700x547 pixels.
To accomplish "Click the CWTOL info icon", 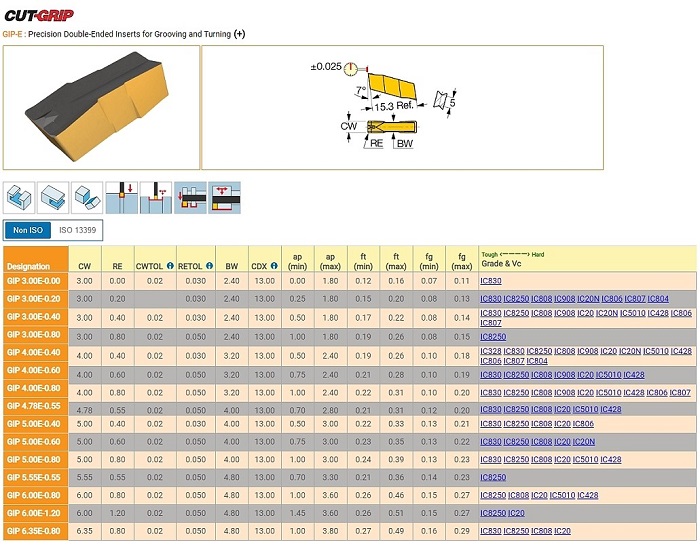I will click(x=170, y=266).
